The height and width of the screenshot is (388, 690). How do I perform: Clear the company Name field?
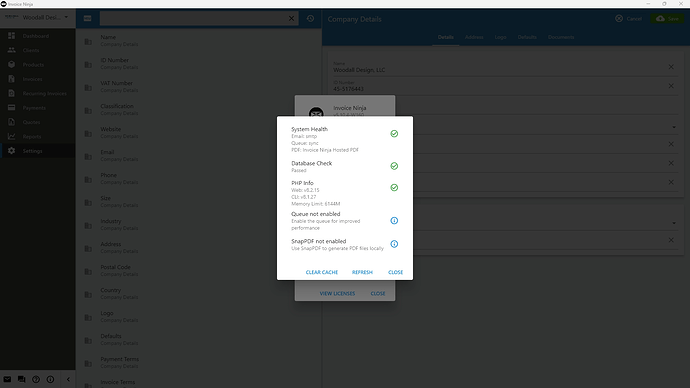click(x=671, y=67)
